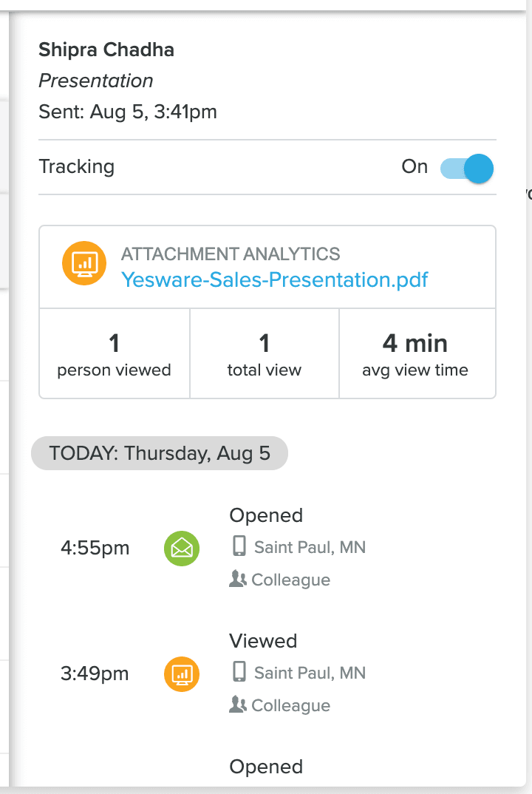
Task: Click the Colleague people icon under Viewed
Action: pyautogui.click(x=237, y=705)
